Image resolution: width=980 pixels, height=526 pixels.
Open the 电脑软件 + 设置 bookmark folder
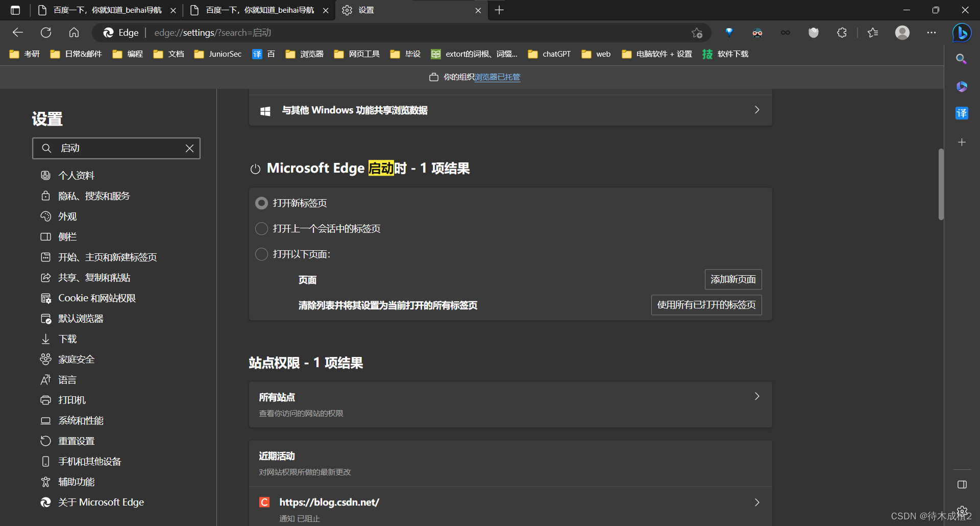(x=657, y=54)
